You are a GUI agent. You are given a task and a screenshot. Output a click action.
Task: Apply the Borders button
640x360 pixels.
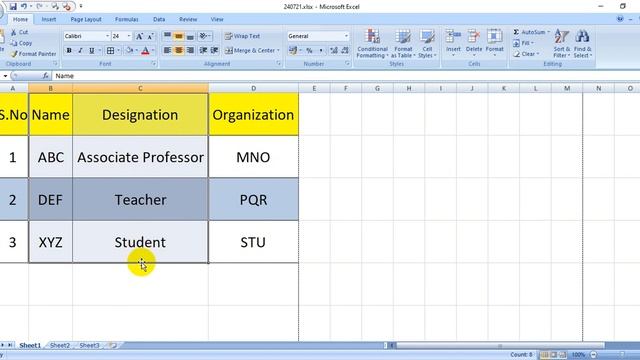pyautogui.click(x=110, y=51)
